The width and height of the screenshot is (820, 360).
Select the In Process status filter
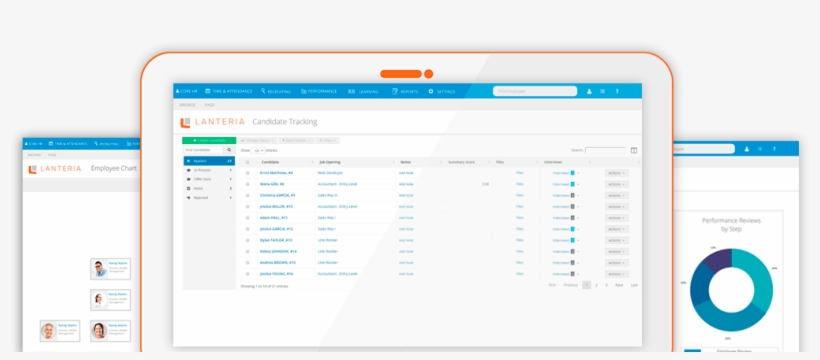pos(209,170)
